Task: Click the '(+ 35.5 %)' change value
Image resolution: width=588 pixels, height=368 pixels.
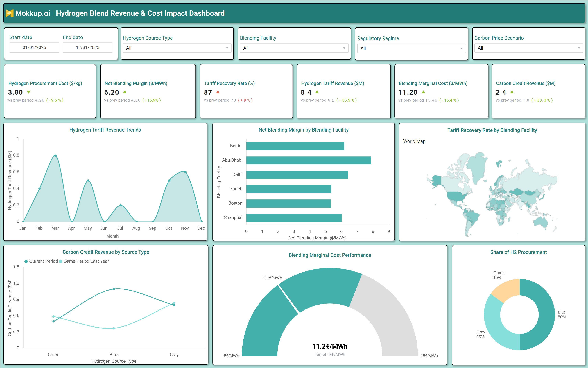Action: click(347, 100)
